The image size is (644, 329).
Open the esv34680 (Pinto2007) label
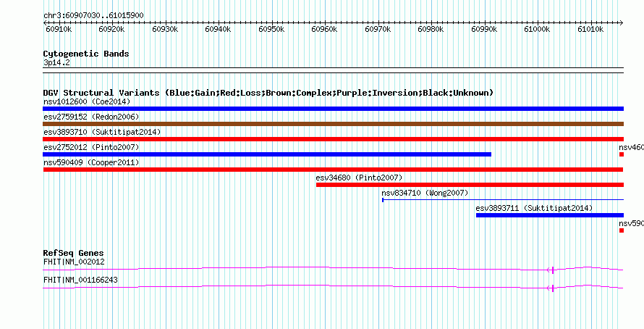point(359,178)
